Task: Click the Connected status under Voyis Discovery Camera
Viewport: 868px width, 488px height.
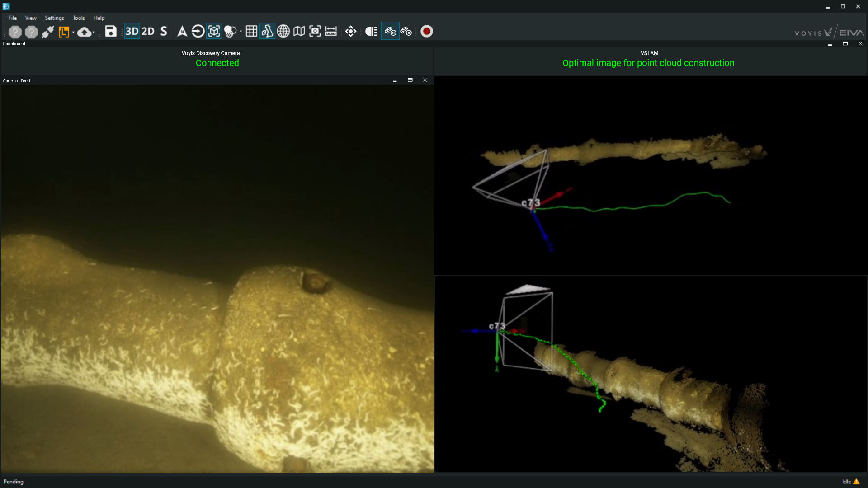Action: (x=217, y=63)
